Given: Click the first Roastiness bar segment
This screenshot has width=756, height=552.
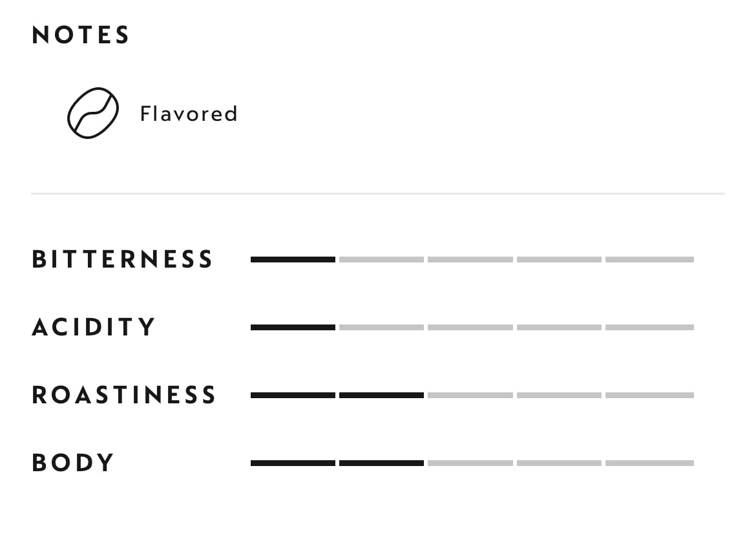Looking at the screenshot, I should [293, 395].
